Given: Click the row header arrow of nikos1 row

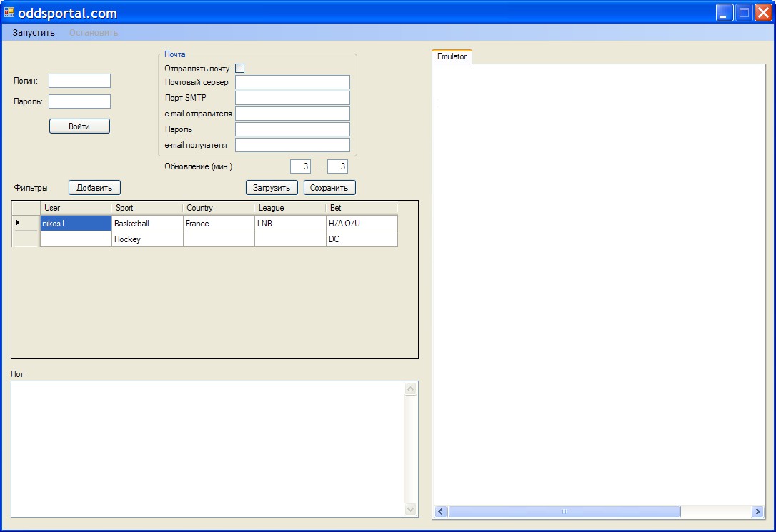Looking at the screenshot, I should pos(26,223).
